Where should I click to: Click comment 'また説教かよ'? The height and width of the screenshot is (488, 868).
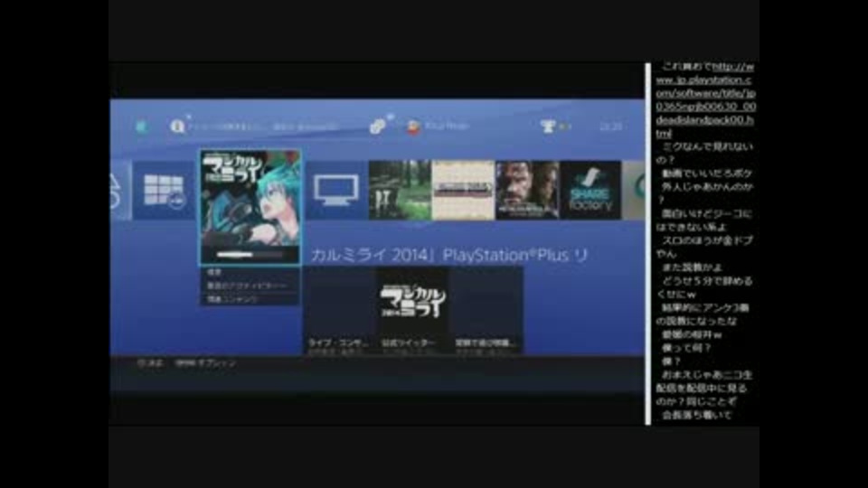pyautogui.click(x=692, y=267)
